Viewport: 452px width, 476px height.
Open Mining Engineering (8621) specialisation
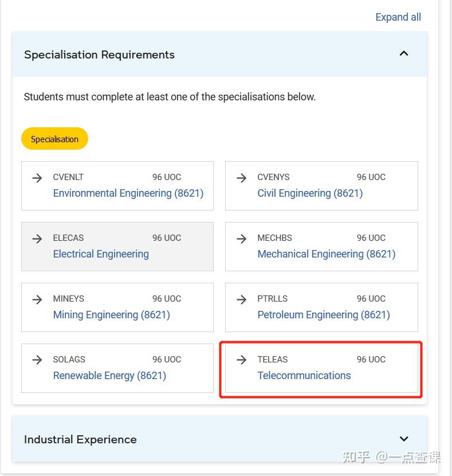[112, 315]
